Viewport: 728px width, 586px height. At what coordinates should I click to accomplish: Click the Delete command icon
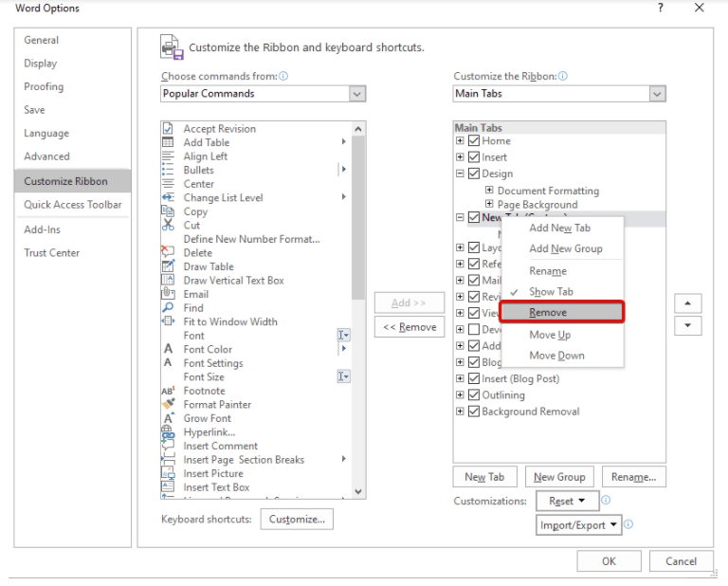[168, 252]
